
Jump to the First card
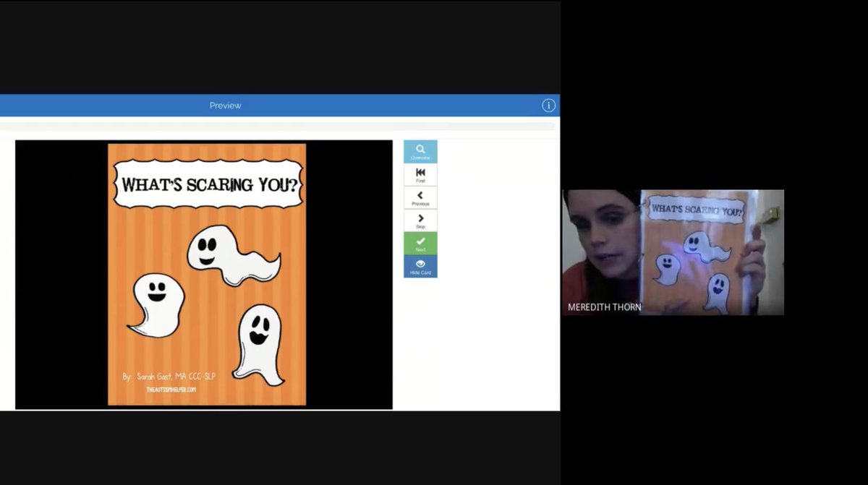click(x=420, y=175)
